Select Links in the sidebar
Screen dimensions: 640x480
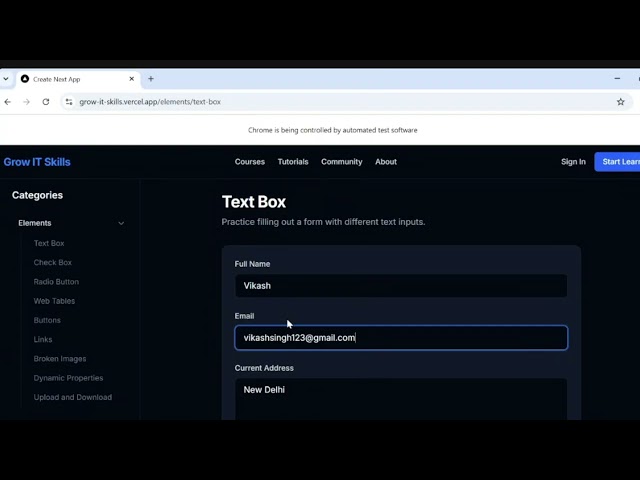[43, 339]
